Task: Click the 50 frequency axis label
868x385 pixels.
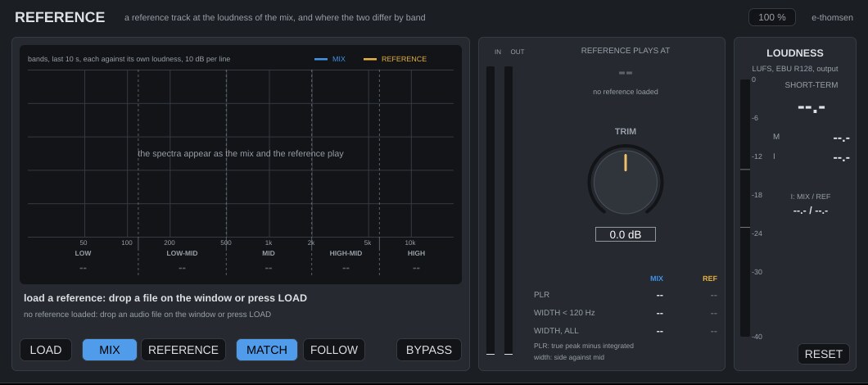Action: pos(83,242)
